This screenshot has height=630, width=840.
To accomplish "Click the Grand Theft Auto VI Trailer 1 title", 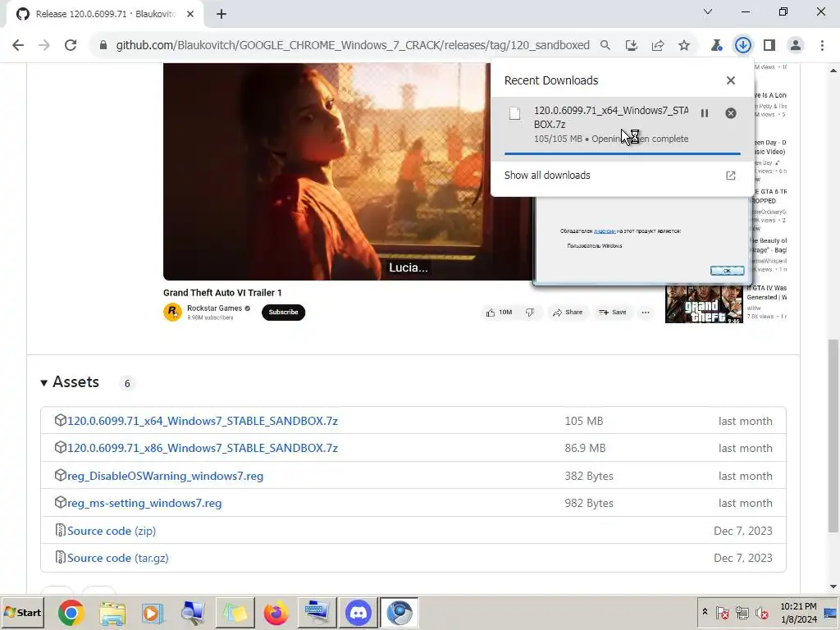I will coord(222,293).
